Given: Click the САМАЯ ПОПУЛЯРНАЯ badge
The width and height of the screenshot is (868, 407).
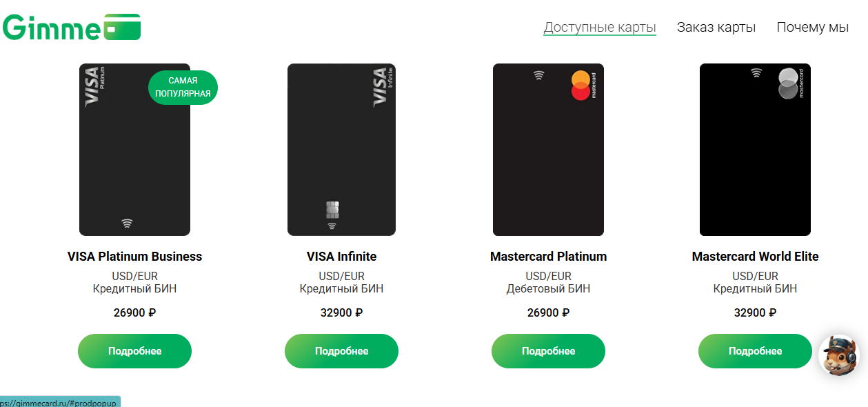Looking at the screenshot, I should [183, 87].
